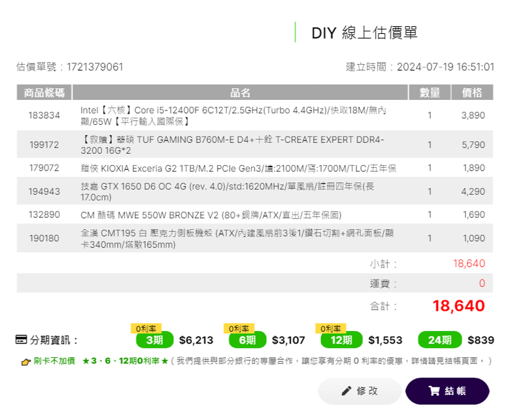The height and width of the screenshot is (420, 510).
Task: Click the Intel Core i5-12400F product name
Action: (233, 116)
